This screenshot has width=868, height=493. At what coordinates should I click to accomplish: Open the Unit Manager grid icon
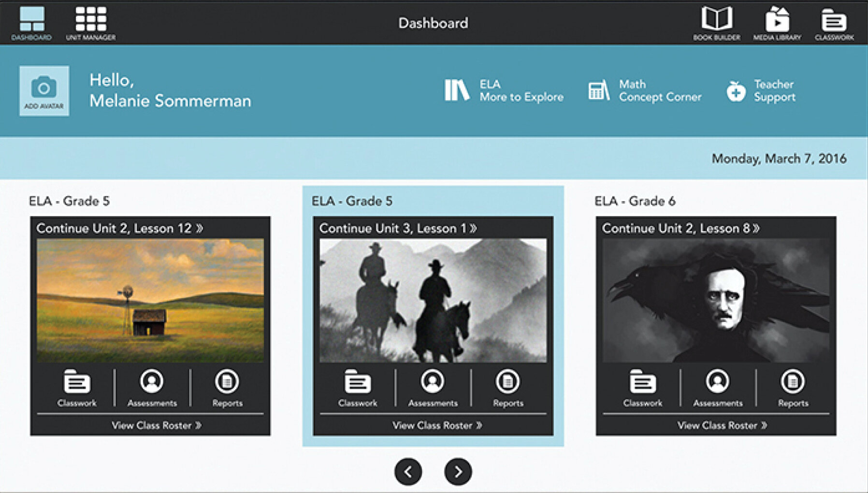91,23
